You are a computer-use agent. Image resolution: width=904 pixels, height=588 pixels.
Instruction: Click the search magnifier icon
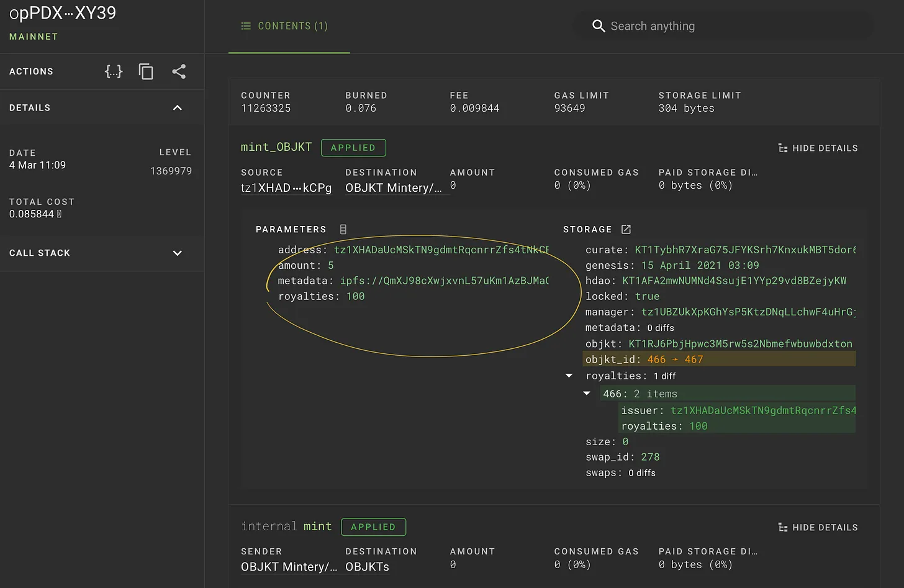(599, 26)
